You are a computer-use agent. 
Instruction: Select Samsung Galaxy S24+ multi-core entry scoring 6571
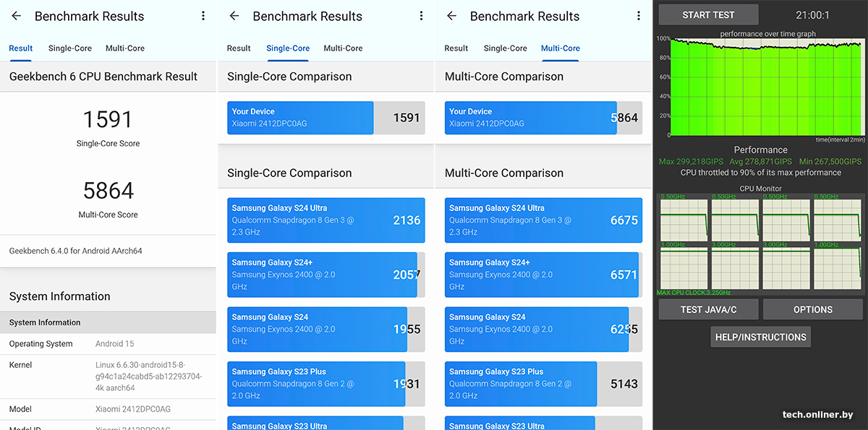point(543,275)
